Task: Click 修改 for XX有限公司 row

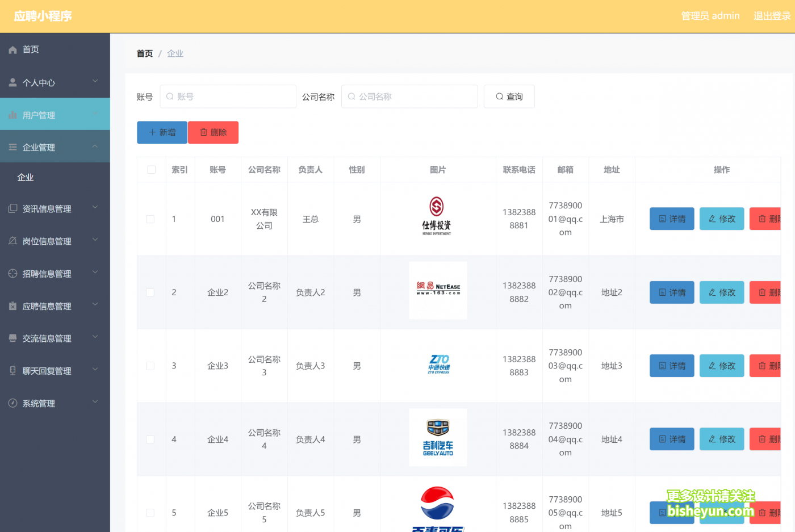Action: tap(722, 219)
